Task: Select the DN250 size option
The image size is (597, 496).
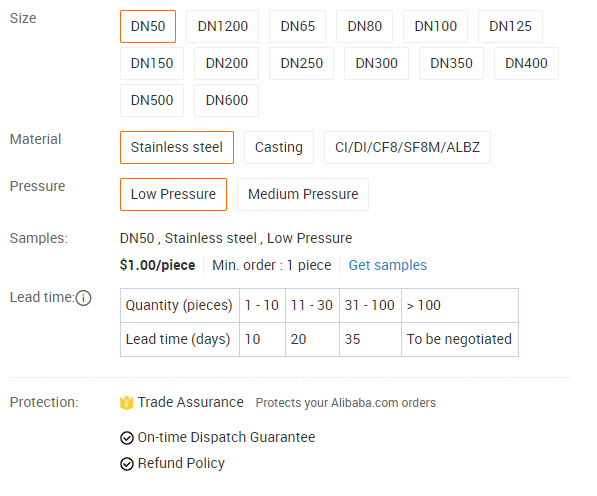Action: 302,63
